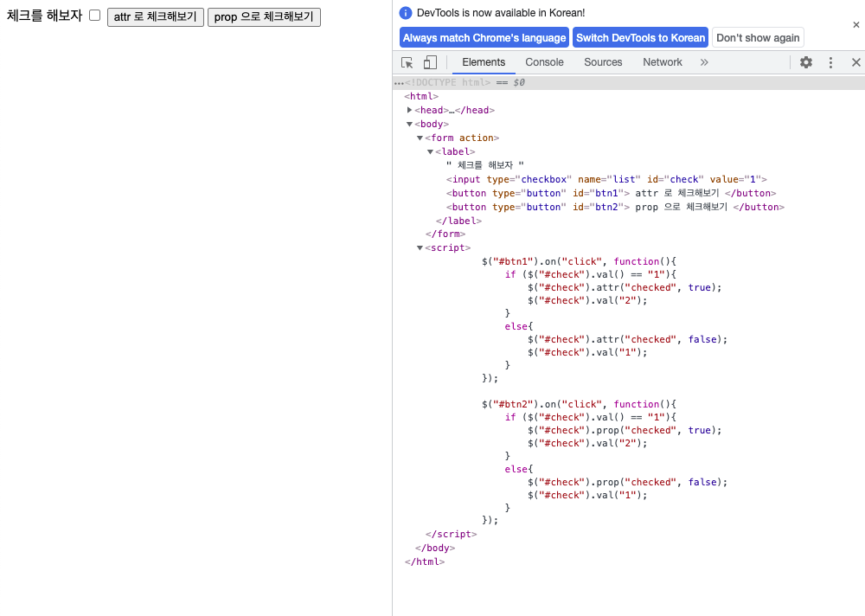The width and height of the screenshot is (865, 616).
Task: Collapse the script element node
Action: 420,247
